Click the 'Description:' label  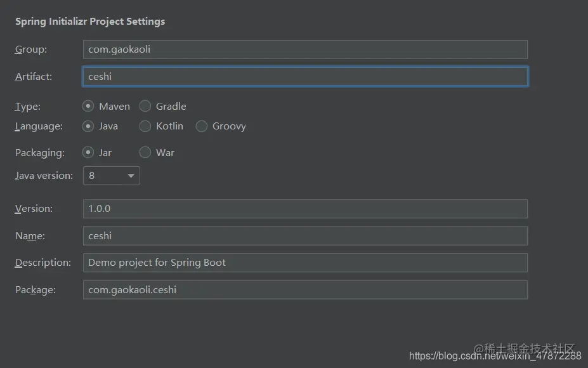coord(42,263)
